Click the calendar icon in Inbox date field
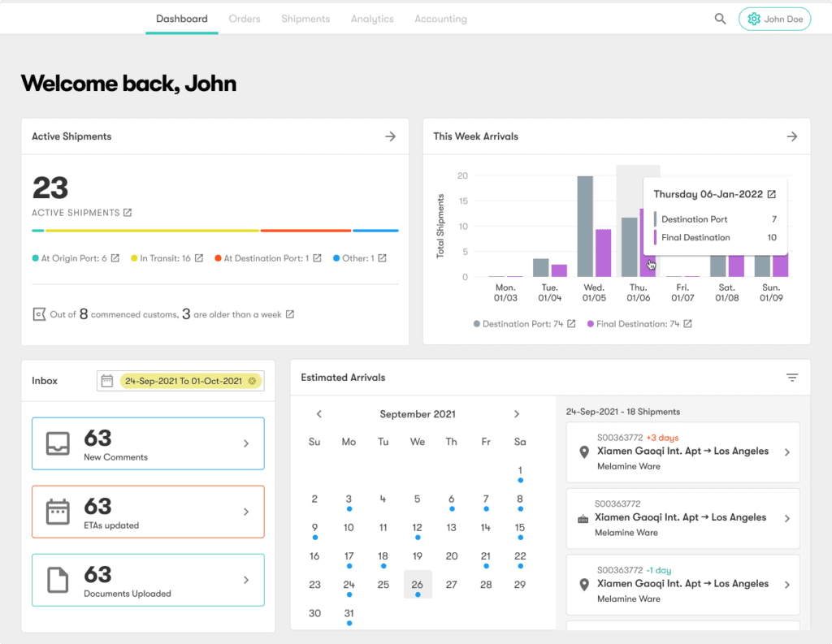 click(x=107, y=381)
